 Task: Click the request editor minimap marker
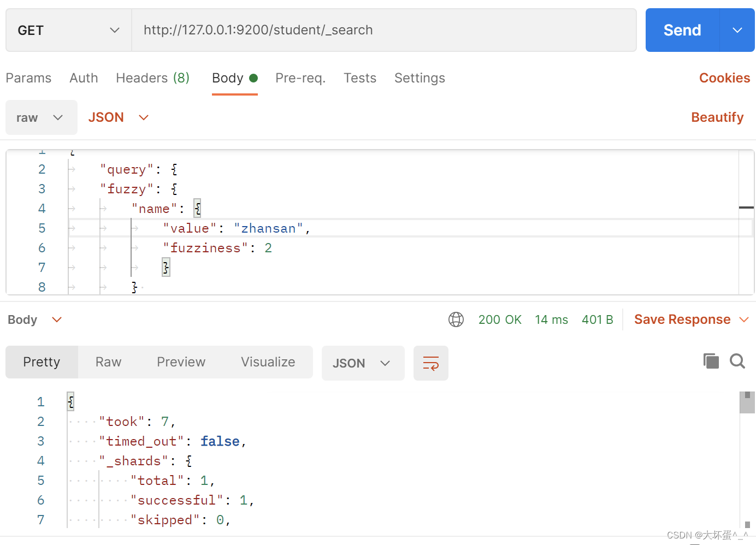coord(746,208)
